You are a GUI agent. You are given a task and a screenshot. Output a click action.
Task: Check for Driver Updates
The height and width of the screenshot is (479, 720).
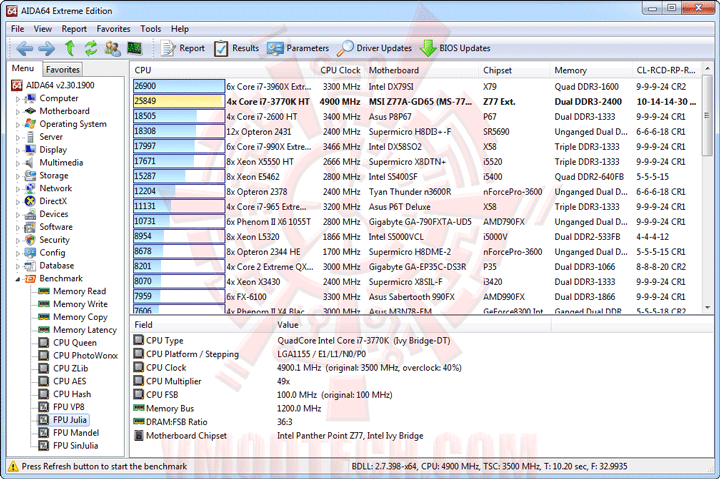[374, 48]
